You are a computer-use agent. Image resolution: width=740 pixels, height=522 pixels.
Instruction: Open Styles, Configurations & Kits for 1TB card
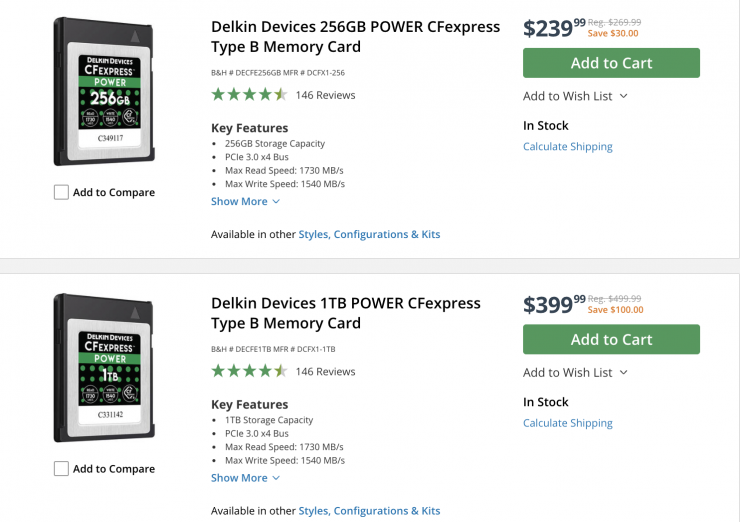coord(369,511)
